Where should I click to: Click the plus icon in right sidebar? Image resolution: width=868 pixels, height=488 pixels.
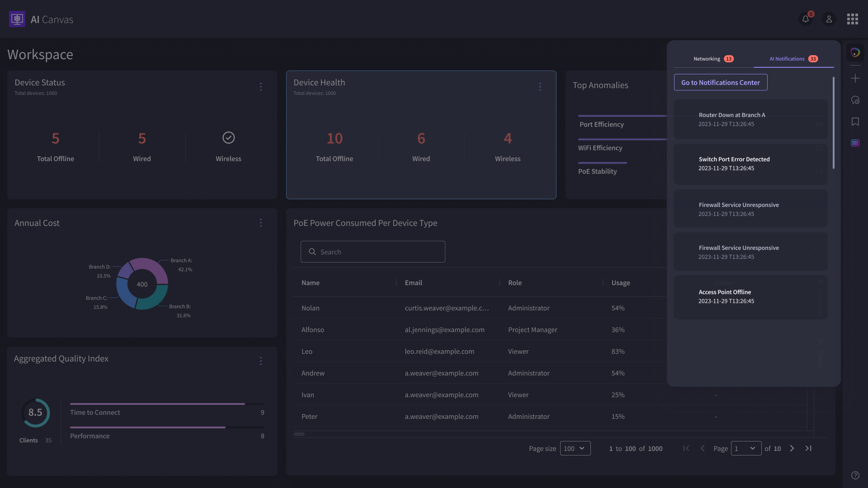point(855,78)
